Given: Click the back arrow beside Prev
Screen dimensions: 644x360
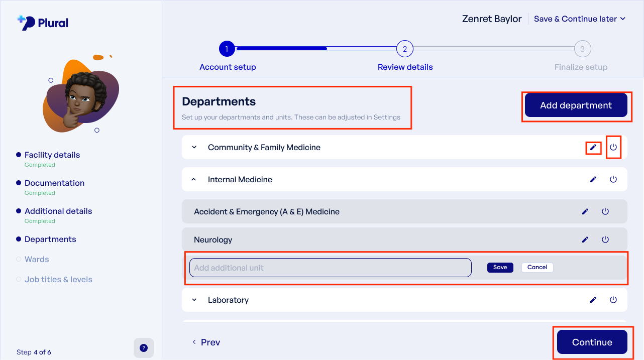Looking at the screenshot, I should [x=194, y=342].
